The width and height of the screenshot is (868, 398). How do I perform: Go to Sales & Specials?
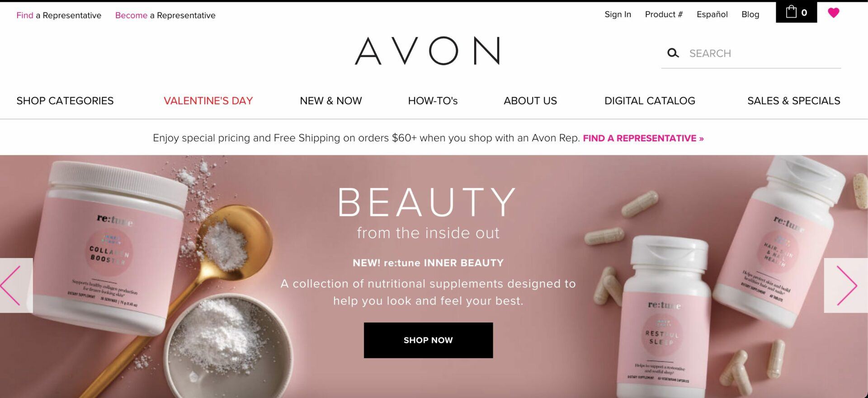click(793, 101)
